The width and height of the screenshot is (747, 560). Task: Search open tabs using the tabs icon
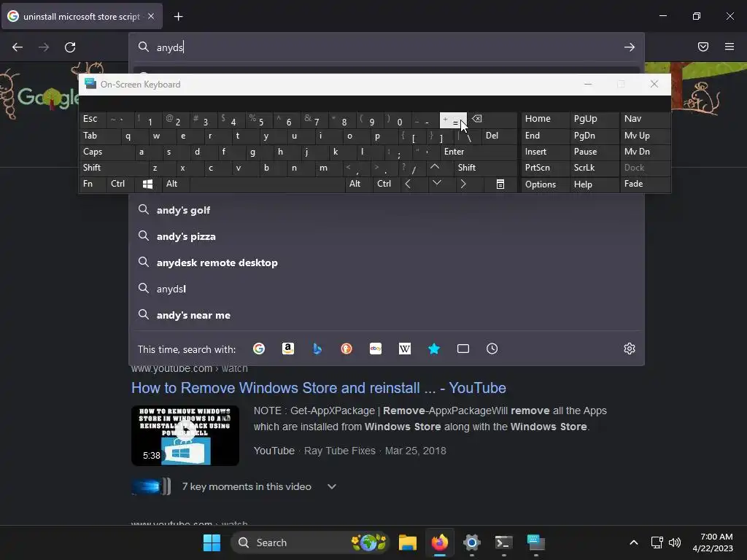[463, 349]
